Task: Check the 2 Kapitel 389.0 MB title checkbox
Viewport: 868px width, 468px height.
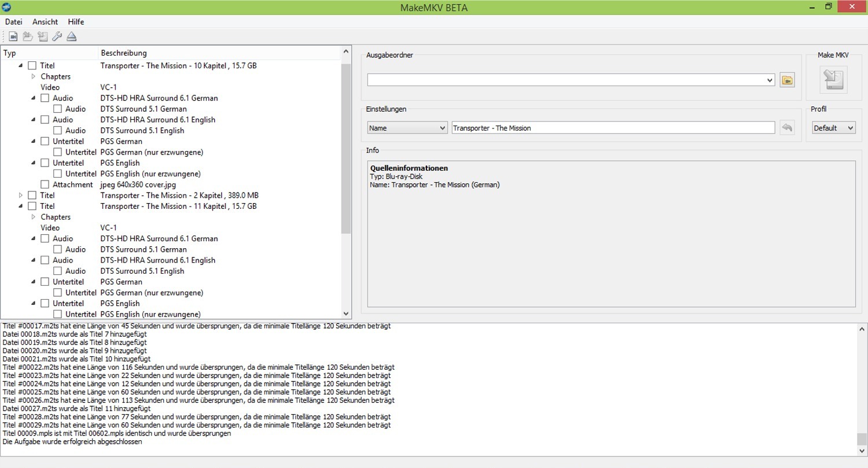Action: pyautogui.click(x=32, y=196)
